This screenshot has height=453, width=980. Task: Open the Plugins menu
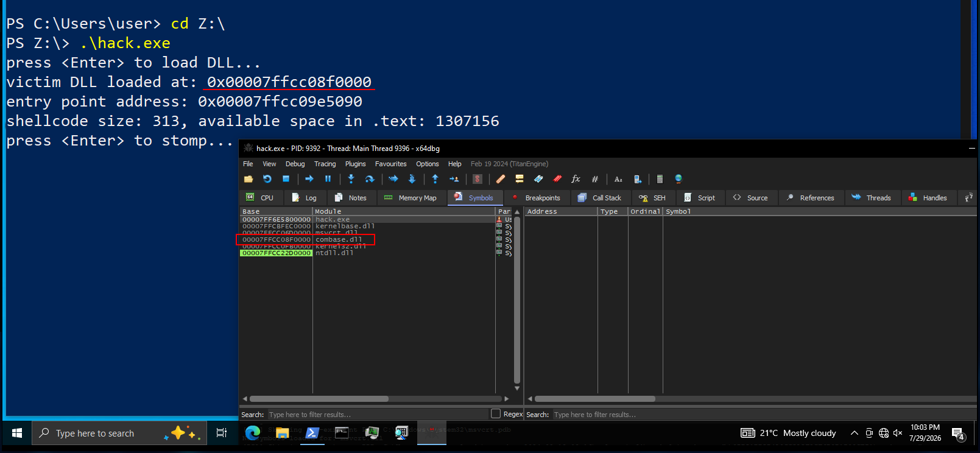[x=356, y=164]
